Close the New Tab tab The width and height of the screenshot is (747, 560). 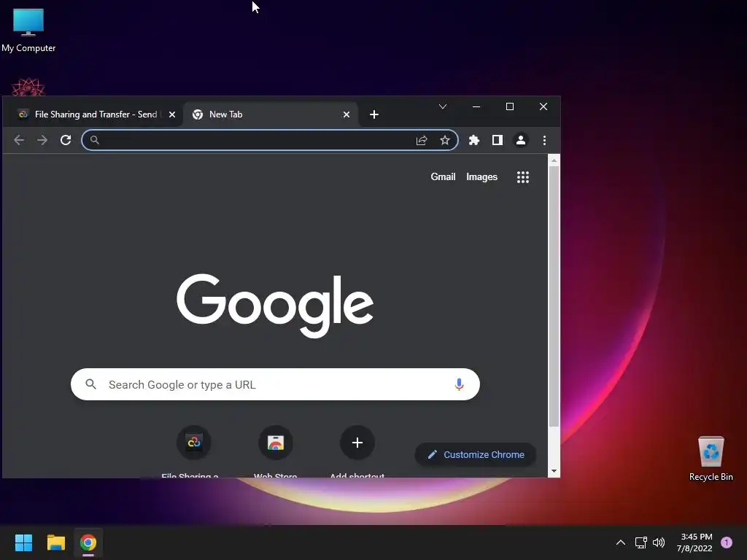[347, 114]
